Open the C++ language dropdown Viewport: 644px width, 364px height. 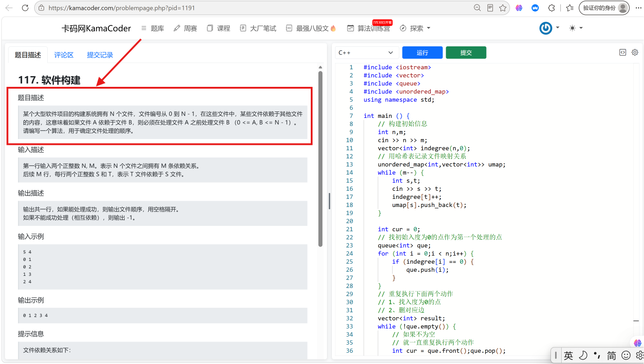367,53
